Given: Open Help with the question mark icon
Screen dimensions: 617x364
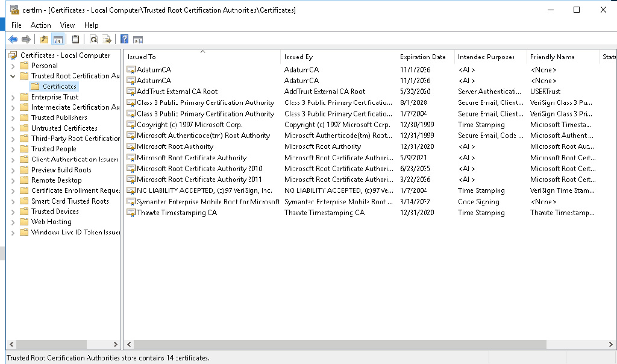Looking at the screenshot, I should pos(124,39).
